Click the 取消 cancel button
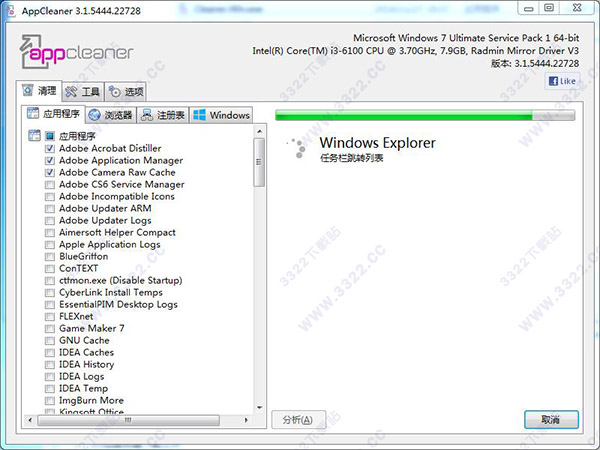The height and width of the screenshot is (450, 600). pos(551,420)
